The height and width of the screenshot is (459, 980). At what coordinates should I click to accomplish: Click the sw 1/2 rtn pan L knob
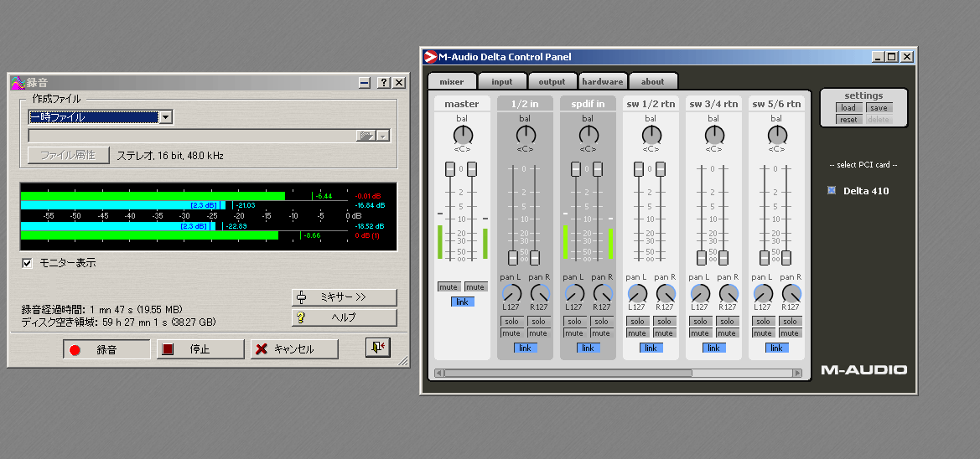click(637, 293)
